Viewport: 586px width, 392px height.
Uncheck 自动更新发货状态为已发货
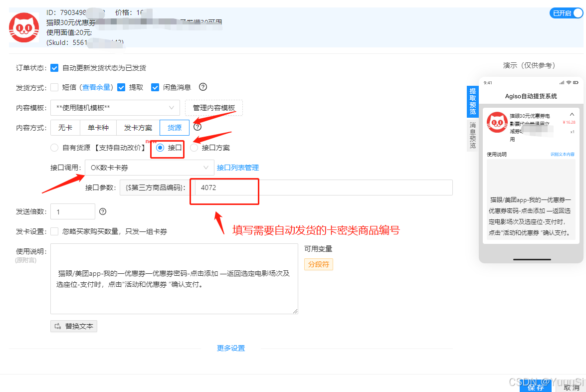click(54, 68)
